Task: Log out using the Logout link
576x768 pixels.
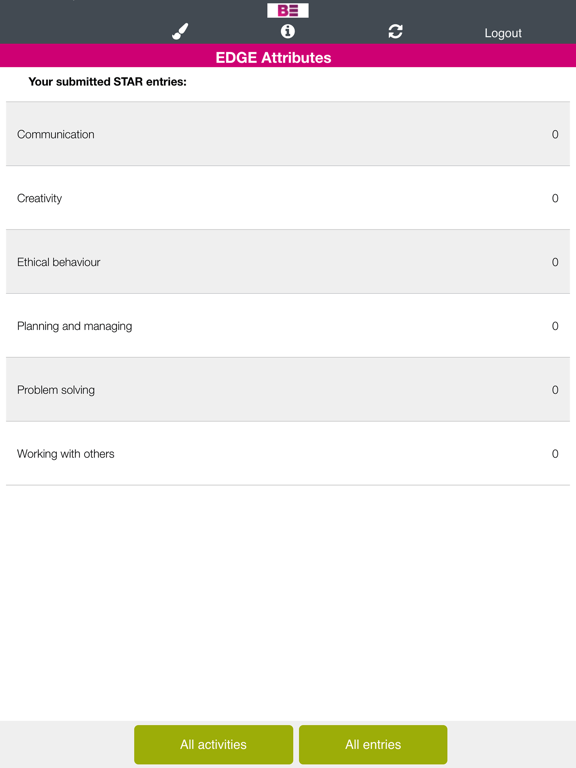Action: coord(503,33)
